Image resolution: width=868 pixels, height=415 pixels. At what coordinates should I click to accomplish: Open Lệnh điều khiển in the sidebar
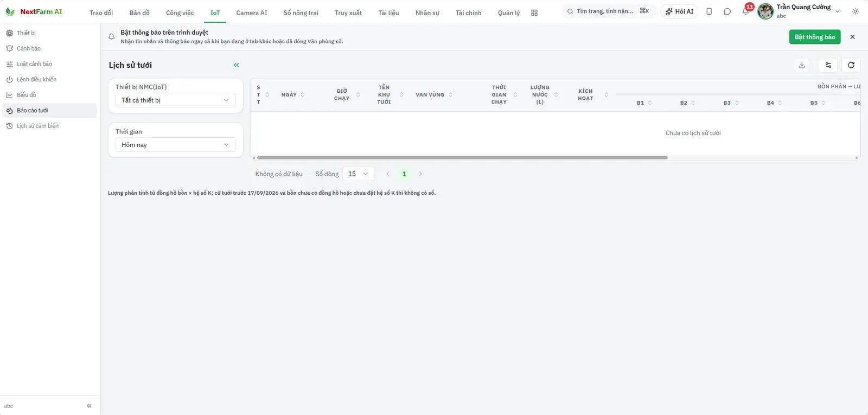point(50,79)
